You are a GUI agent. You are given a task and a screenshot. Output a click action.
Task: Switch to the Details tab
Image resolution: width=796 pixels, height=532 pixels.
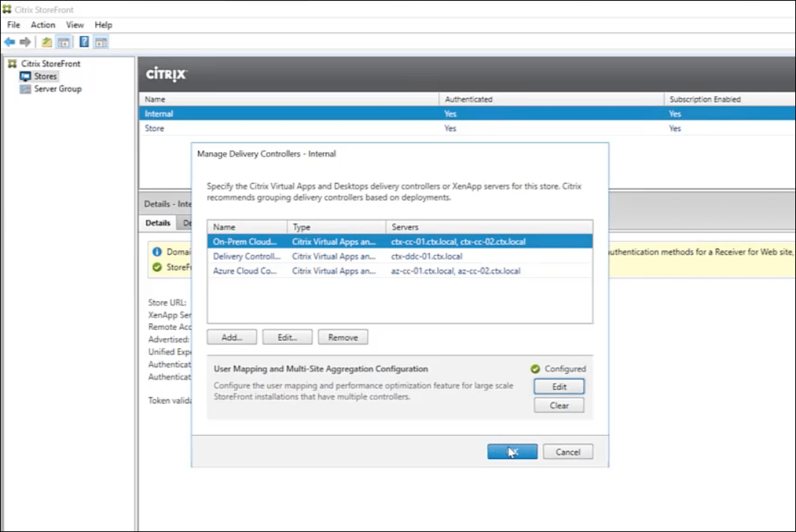click(157, 222)
